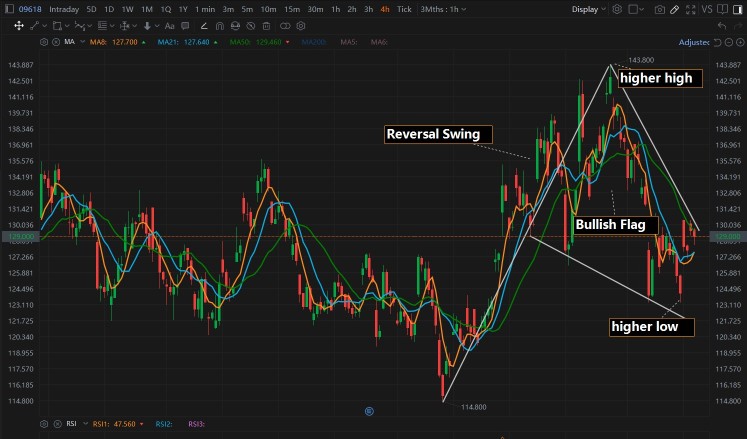Switch to 1D timeframe

tap(109, 9)
